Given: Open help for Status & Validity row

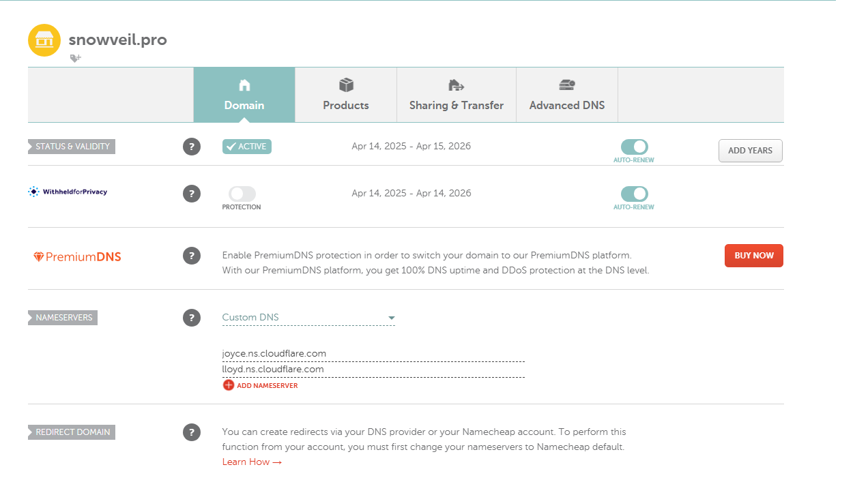Looking at the screenshot, I should click(x=192, y=147).
